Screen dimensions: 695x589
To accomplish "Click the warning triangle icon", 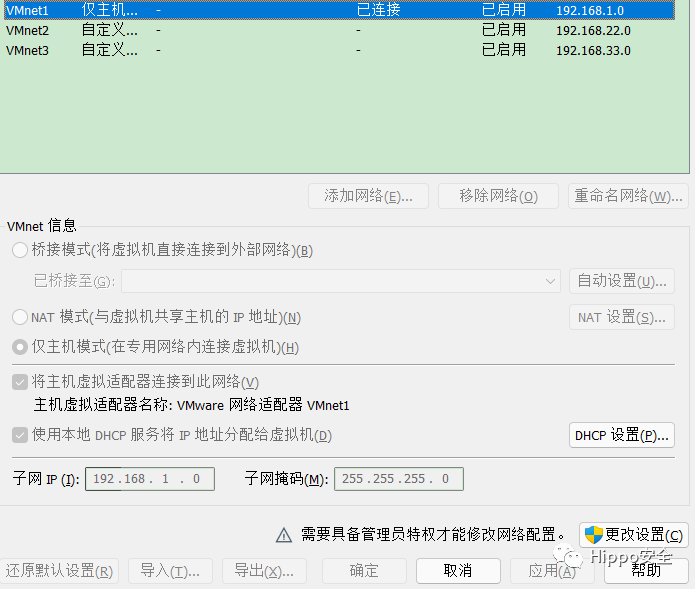I will [x=284, y=535].
